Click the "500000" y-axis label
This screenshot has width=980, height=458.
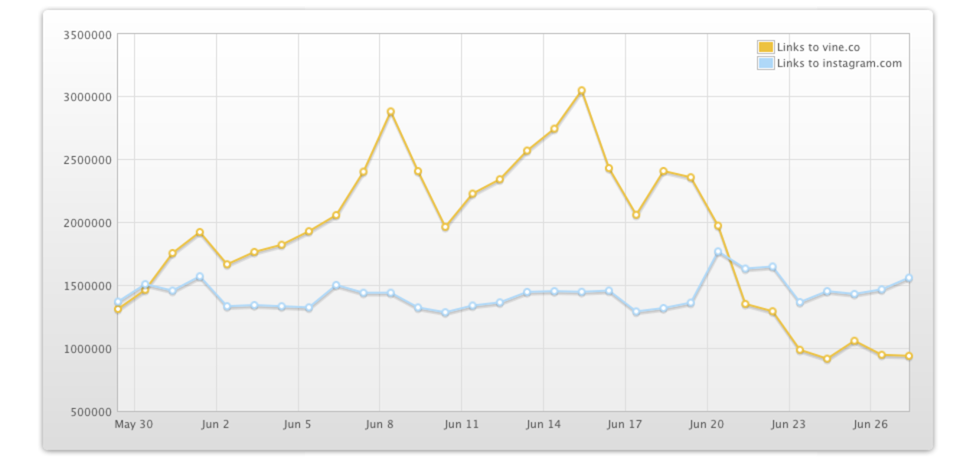pyautogui.click(x=90, y=412)
